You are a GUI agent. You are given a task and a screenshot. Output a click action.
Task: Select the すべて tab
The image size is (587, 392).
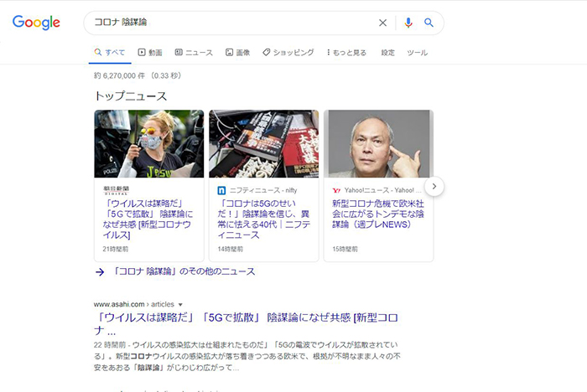110,53
